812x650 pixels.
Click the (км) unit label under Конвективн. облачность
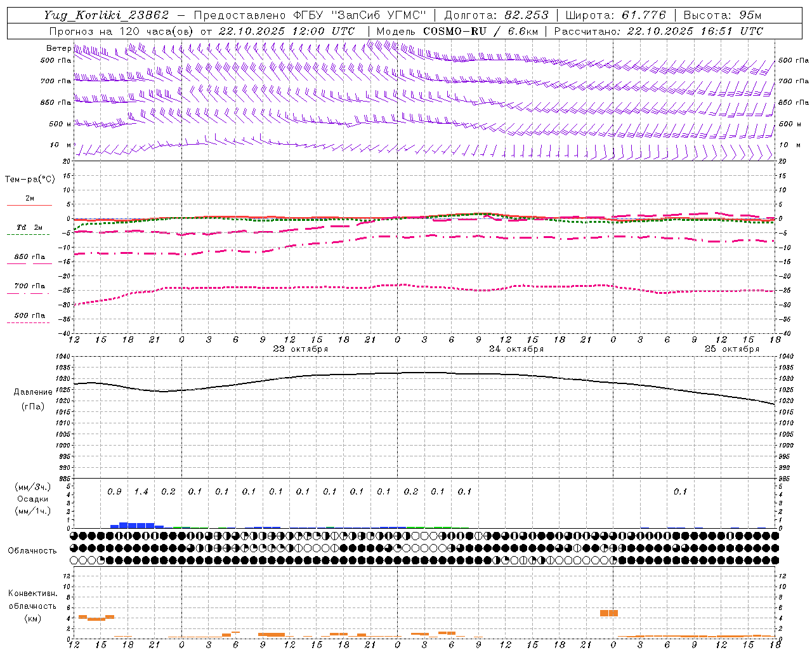coord(33,618)
